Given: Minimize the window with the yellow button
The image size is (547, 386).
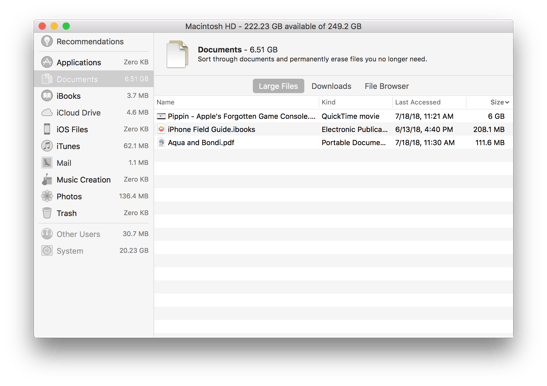Looking at the screenshot, I should tap(54, 26).
